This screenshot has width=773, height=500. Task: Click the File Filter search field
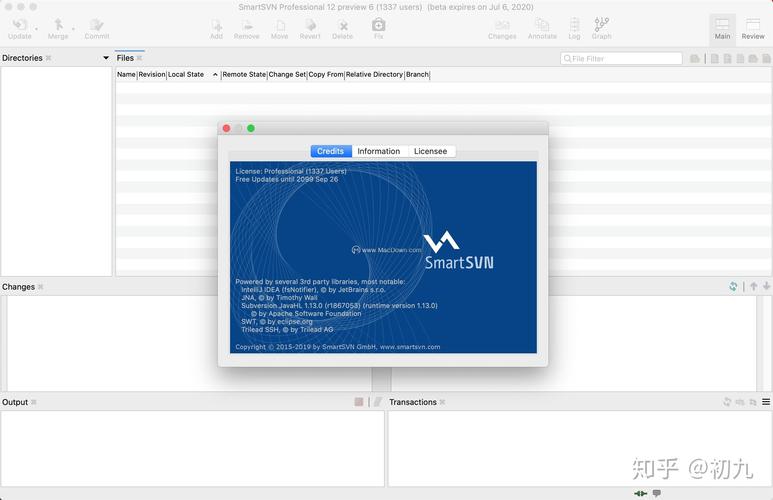(621, 58)
